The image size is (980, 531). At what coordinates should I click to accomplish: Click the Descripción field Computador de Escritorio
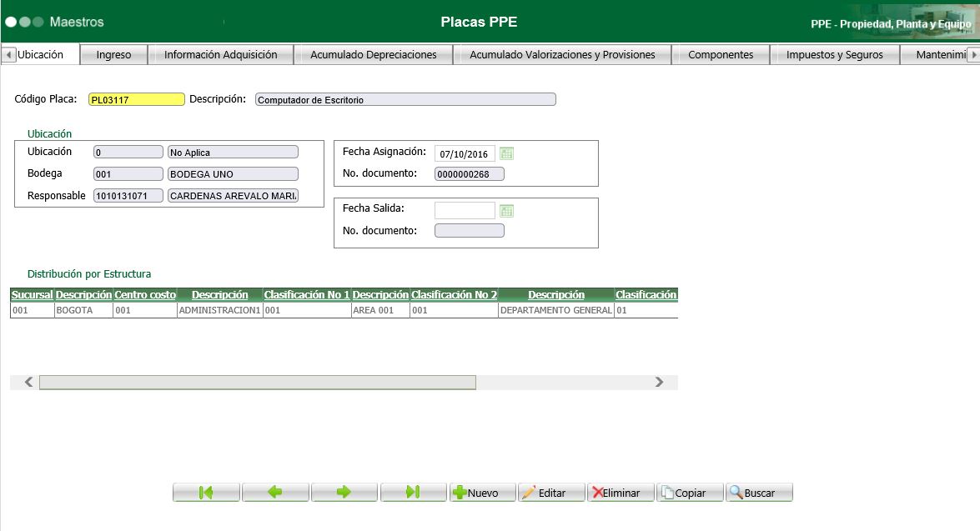pyautogui.click(x=405, y=99)
